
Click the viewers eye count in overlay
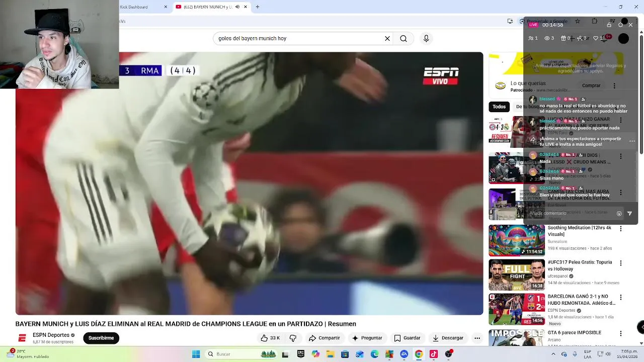[549, 38]
